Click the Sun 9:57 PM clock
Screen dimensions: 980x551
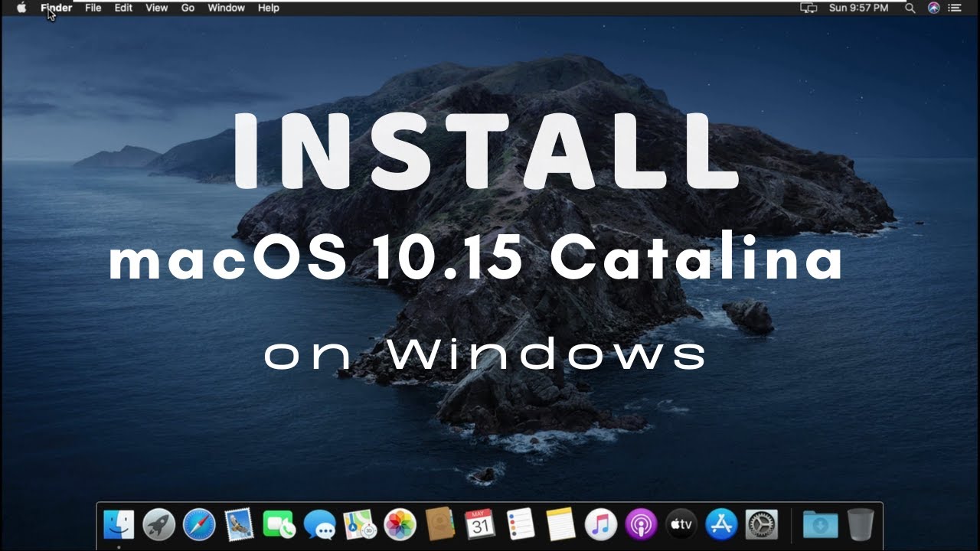(859, 8)
